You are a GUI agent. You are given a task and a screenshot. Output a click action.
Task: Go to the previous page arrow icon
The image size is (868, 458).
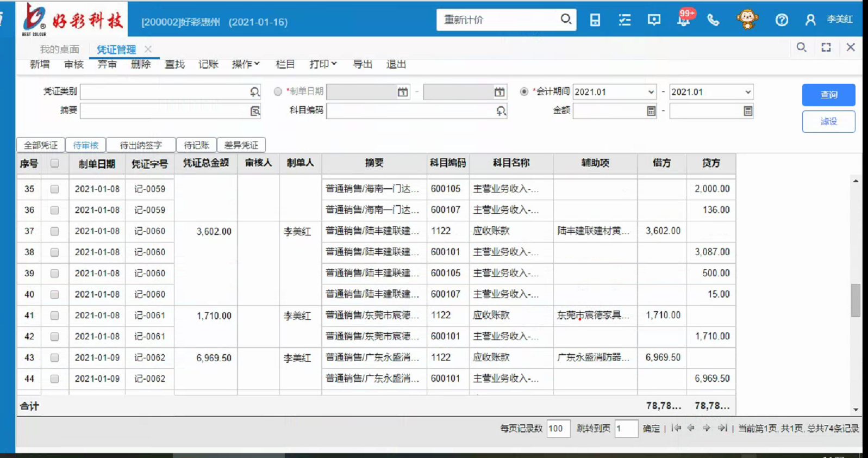691,428
